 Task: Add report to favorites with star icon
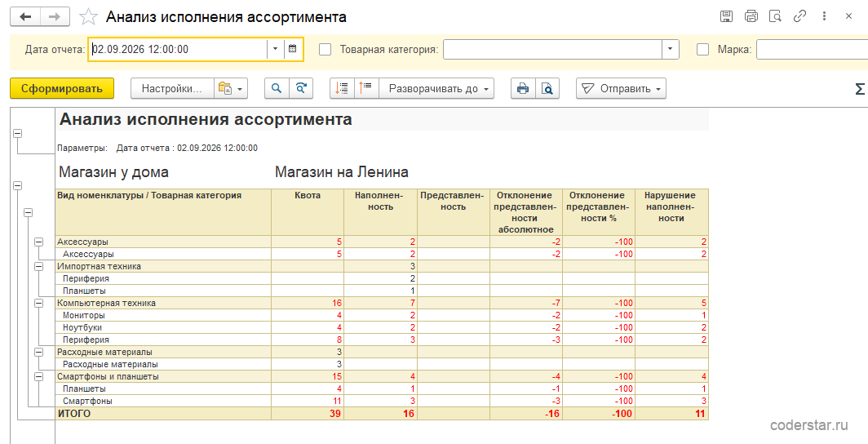click(x=88, y=17)
